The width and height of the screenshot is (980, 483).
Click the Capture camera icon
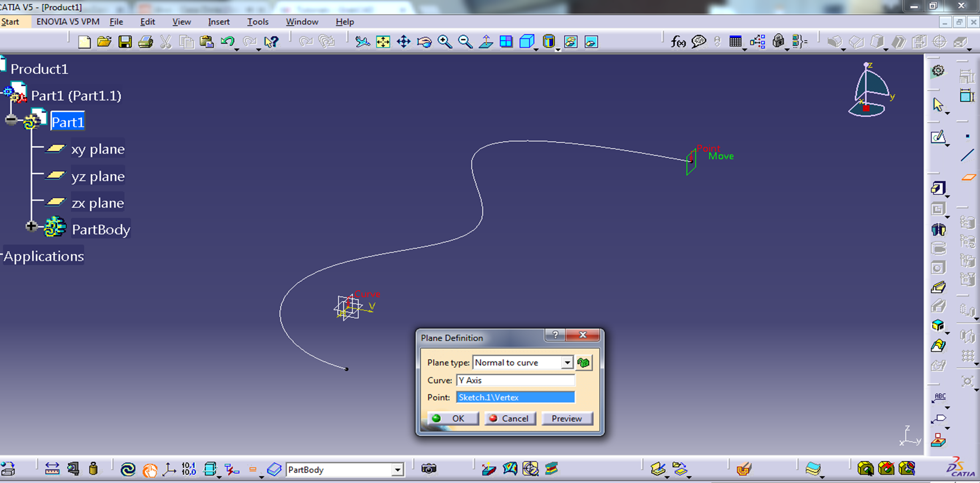pyautogui.click(x=428, y=469)
